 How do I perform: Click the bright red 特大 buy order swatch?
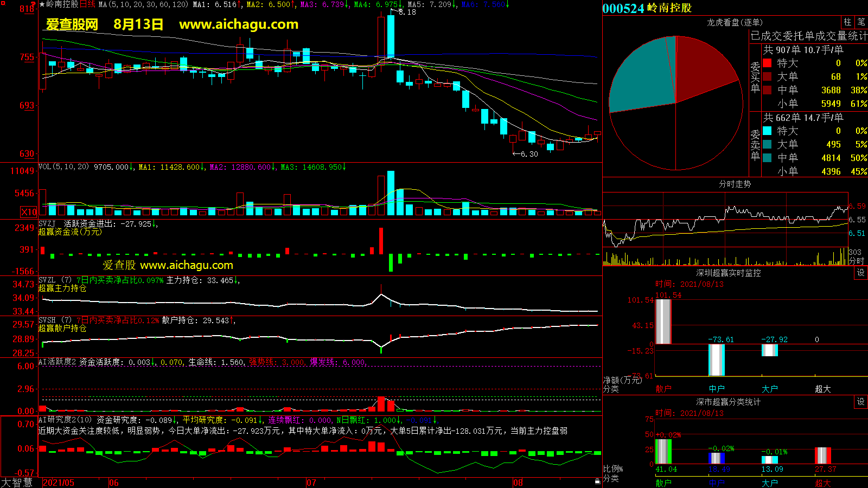coord(767,63)
